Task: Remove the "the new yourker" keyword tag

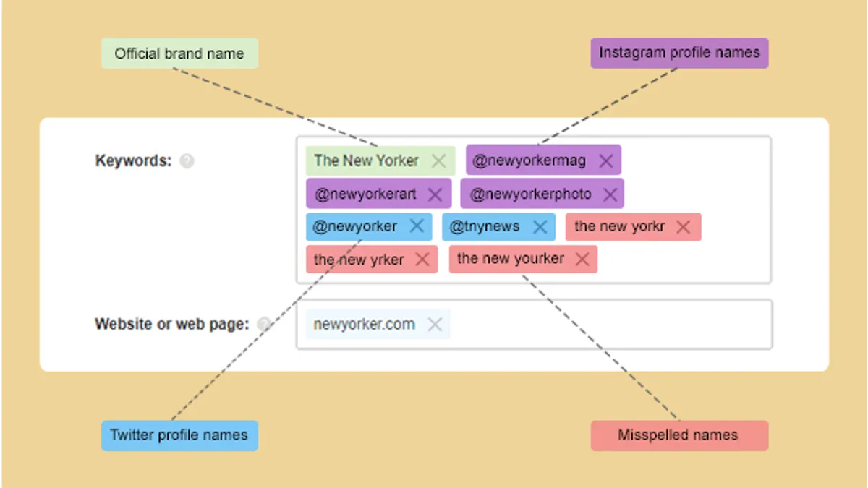Action: 582,259
